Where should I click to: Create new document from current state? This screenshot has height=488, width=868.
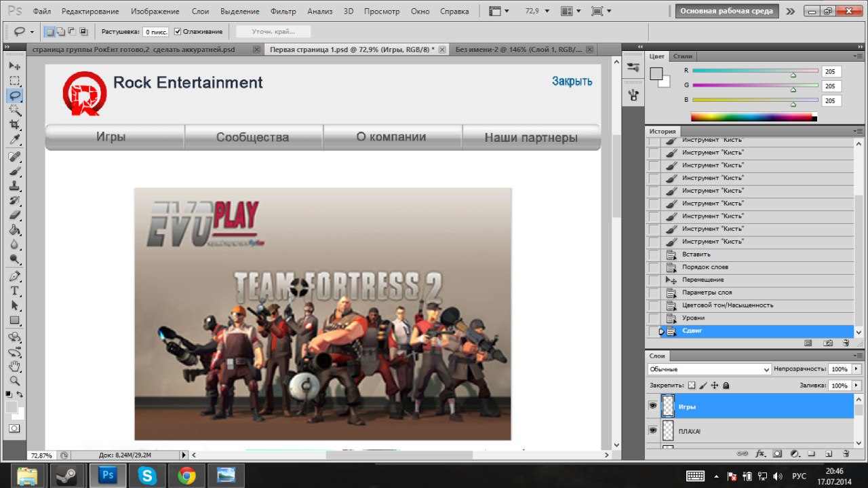click(808, 343)
